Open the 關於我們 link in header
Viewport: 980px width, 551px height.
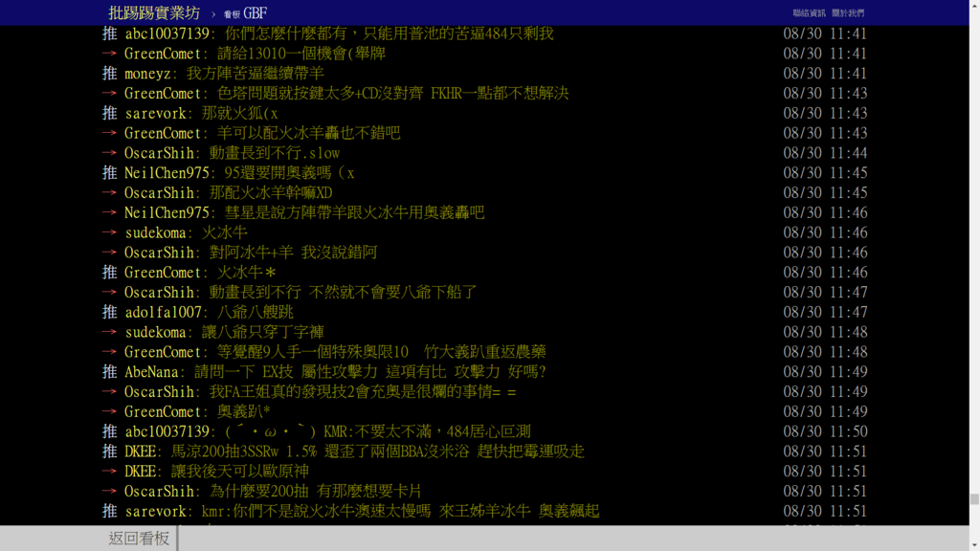click(x=848, y=13)
